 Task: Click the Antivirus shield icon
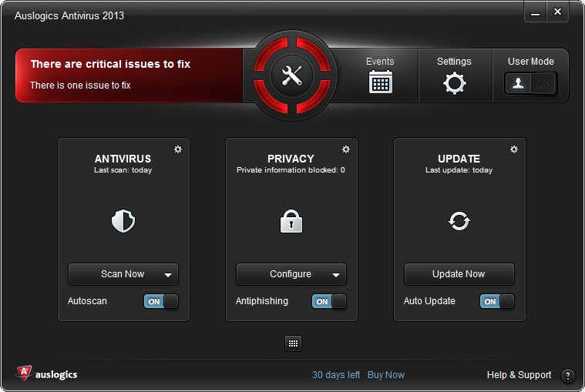tap(123, 221)
